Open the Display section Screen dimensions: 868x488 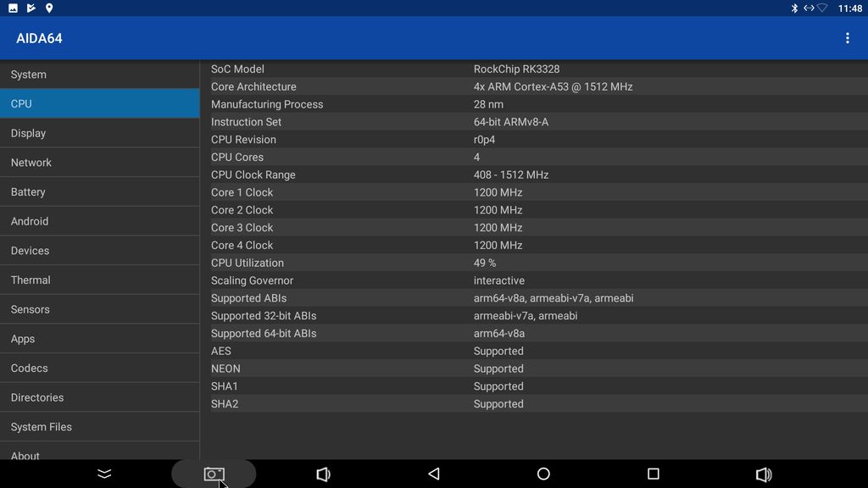click(x=99, y=133)
